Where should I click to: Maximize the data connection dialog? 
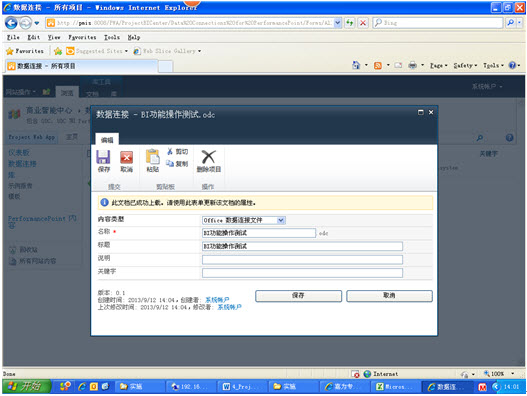coord(420,112)
